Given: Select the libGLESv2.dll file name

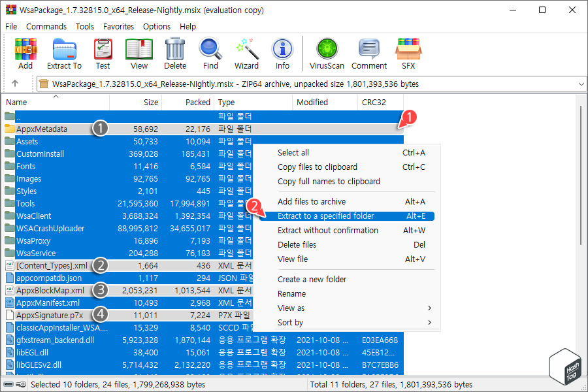Looking at the screenshot, I should (x=39, y=365).
